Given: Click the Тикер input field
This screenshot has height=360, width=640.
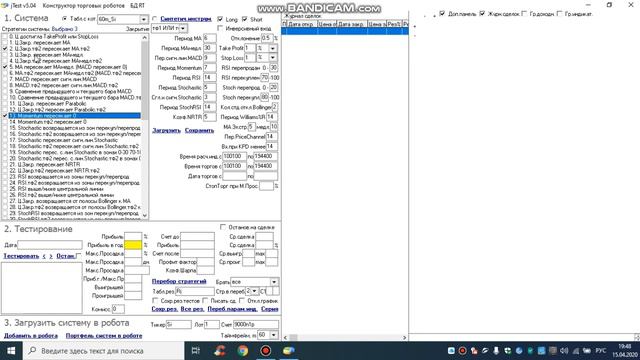Looking at the screenshot, I should click(178, 324).
